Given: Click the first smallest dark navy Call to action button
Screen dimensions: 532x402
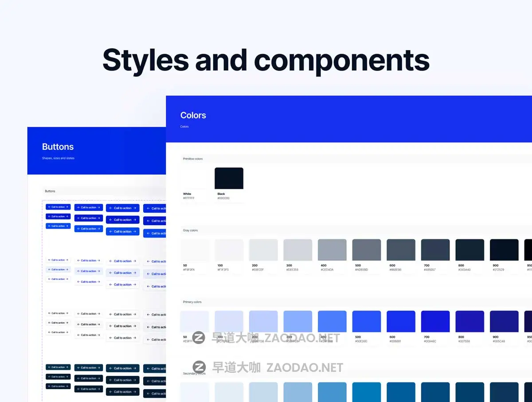Looking at the screenshot, I should coord(58,367).
